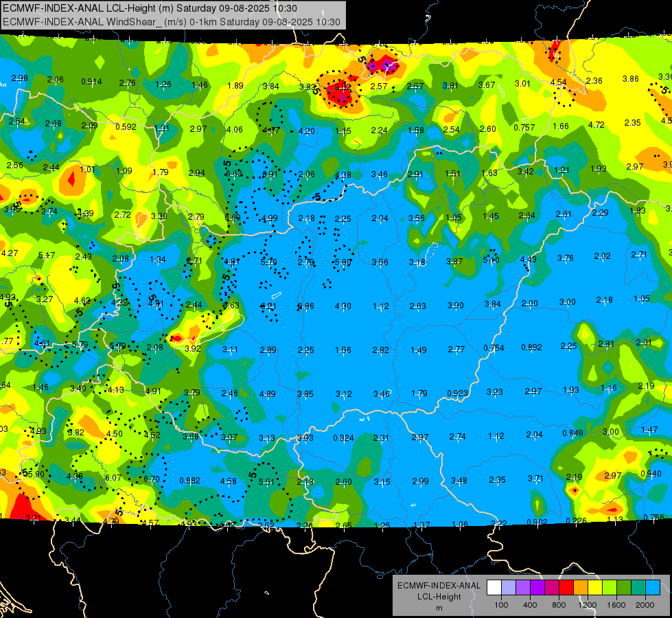Click the pure yellow legend swatch
Image resolution: width=672 pixels, height=618 pixels.
coord(595,588)
